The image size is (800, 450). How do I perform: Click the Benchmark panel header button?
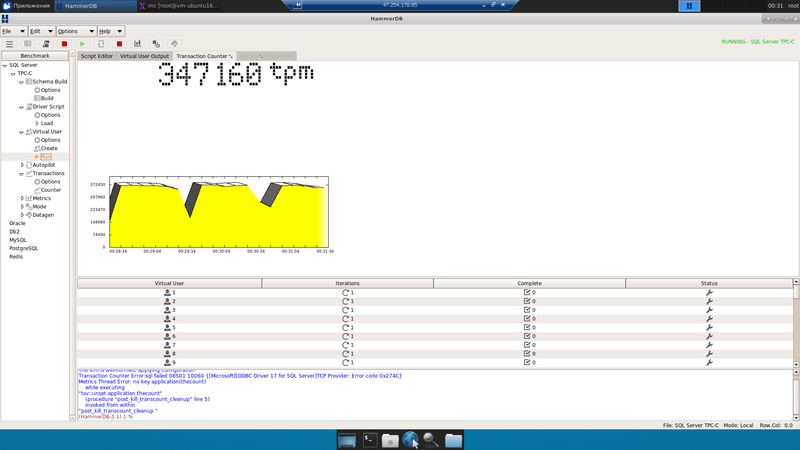35,56
